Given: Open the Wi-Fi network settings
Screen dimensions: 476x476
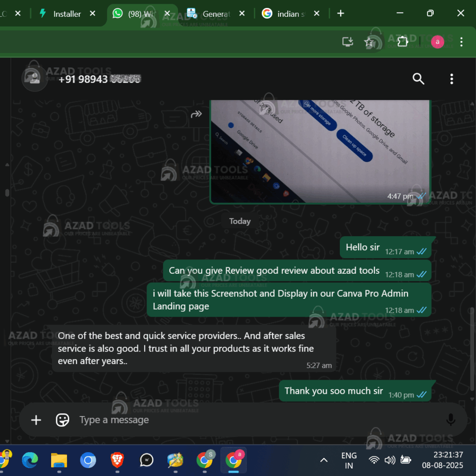Looking at the screenshot, I should point(374,460).
